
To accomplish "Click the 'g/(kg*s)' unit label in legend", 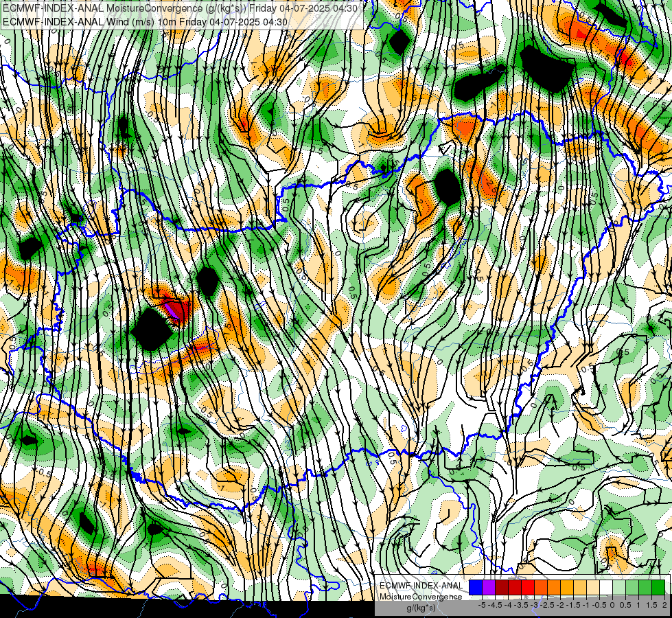I will 421,608.
